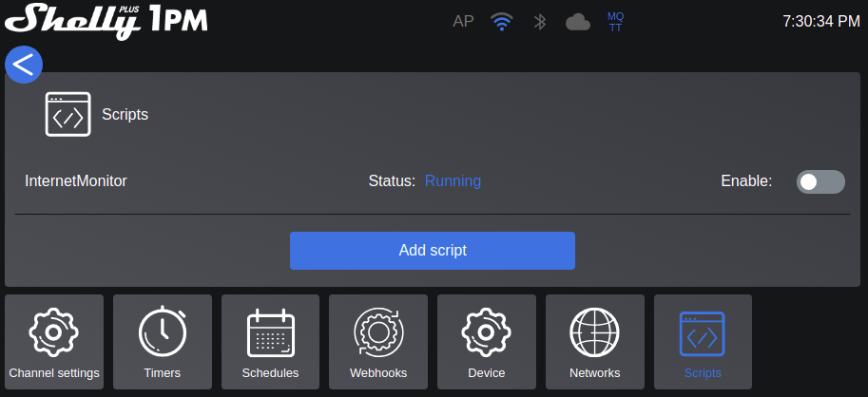
Task: Click the Running status text
Action: point(453,180)
